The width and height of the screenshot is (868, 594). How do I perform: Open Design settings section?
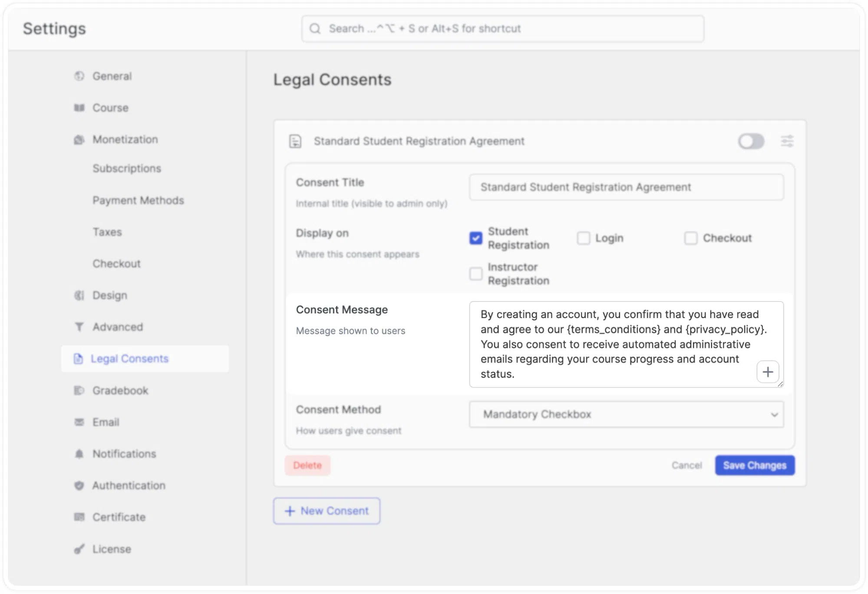110,295
